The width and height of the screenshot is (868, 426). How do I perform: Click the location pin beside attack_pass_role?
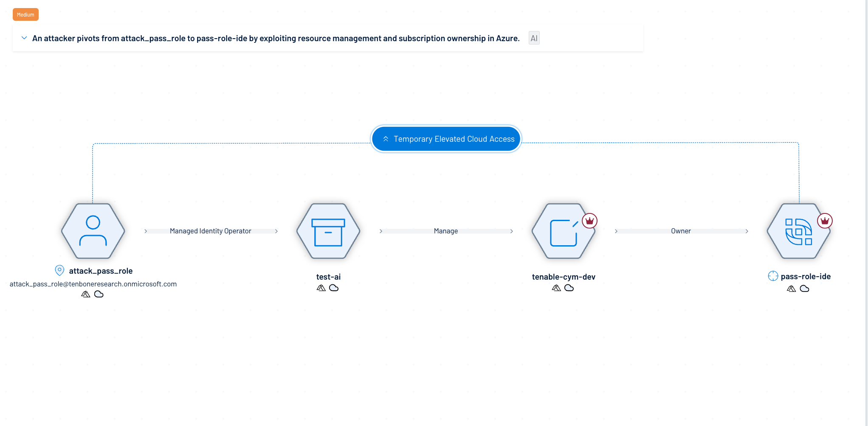coord(59,270)
